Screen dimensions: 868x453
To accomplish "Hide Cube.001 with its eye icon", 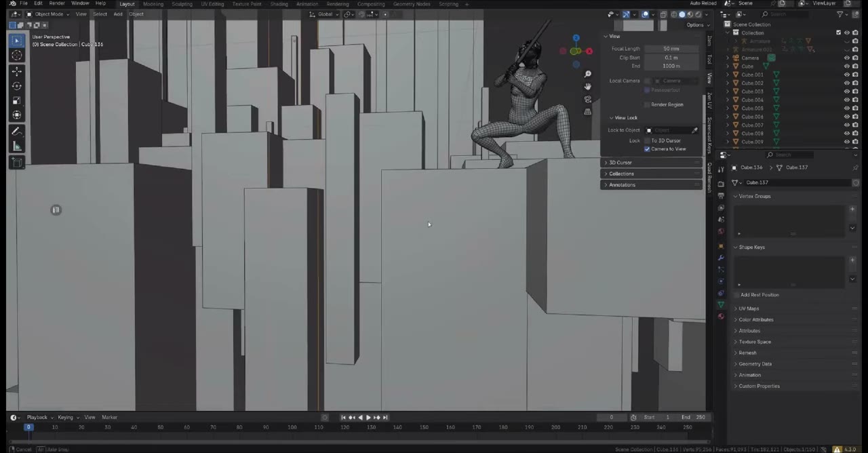I will (x=846, y=75).
